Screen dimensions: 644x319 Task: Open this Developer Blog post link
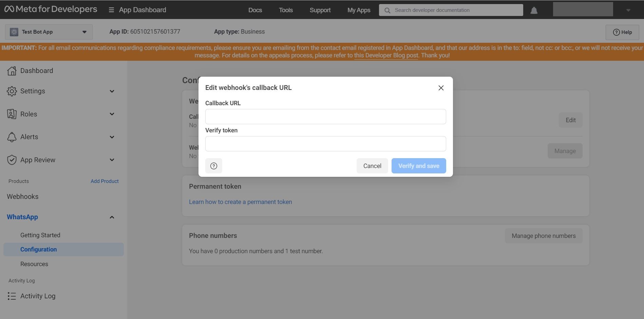[386, 55]
